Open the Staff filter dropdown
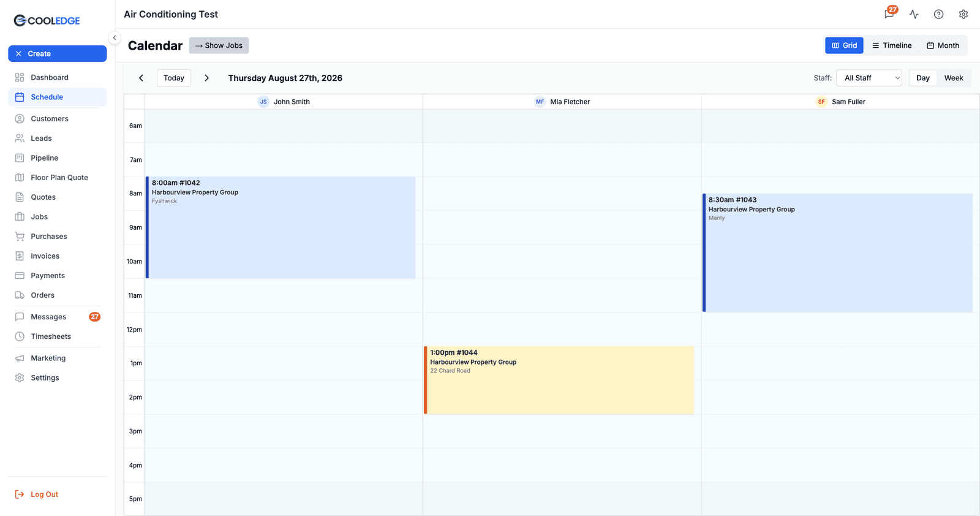The height and width of the screenshot is (516, 980). (869, 78)
